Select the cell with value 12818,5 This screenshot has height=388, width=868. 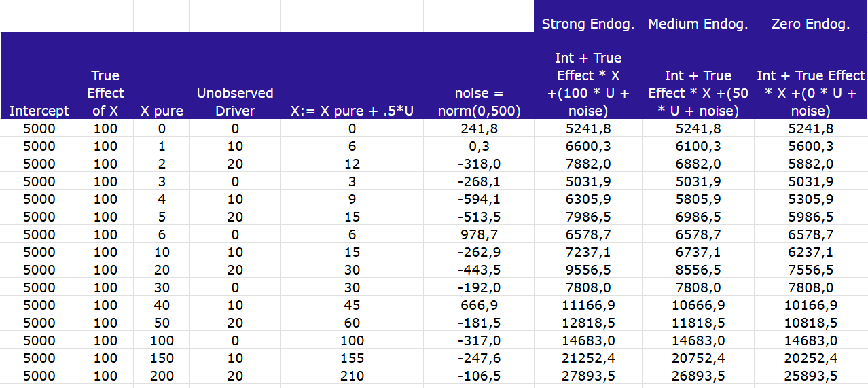(587, 323)
